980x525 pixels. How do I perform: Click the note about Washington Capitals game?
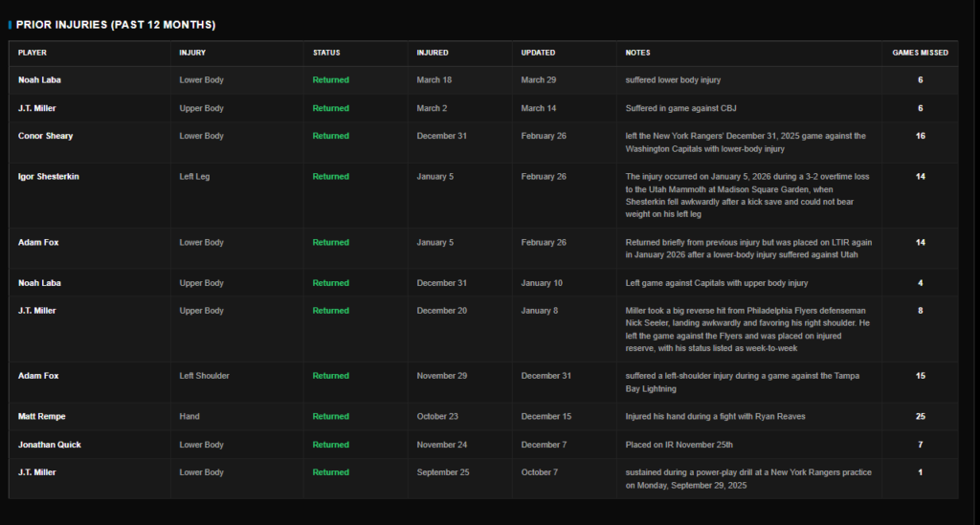[x=746, y=142]
